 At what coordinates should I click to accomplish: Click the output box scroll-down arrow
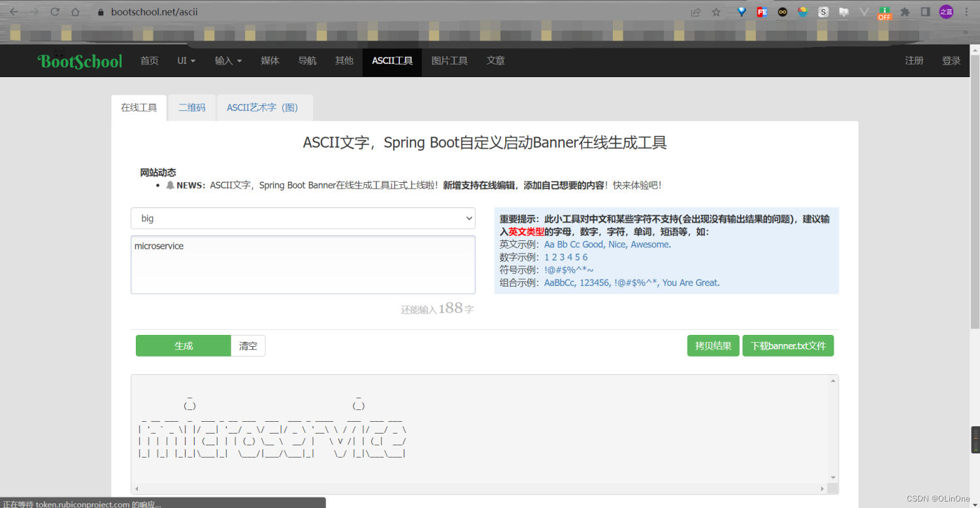pyautogui.click(x=833, y=477)
